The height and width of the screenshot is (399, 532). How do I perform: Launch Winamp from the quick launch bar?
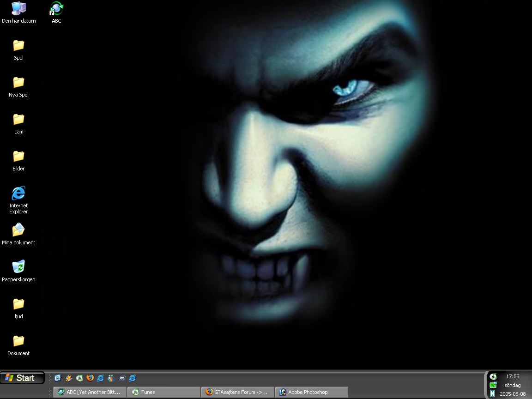pos(69,378)
